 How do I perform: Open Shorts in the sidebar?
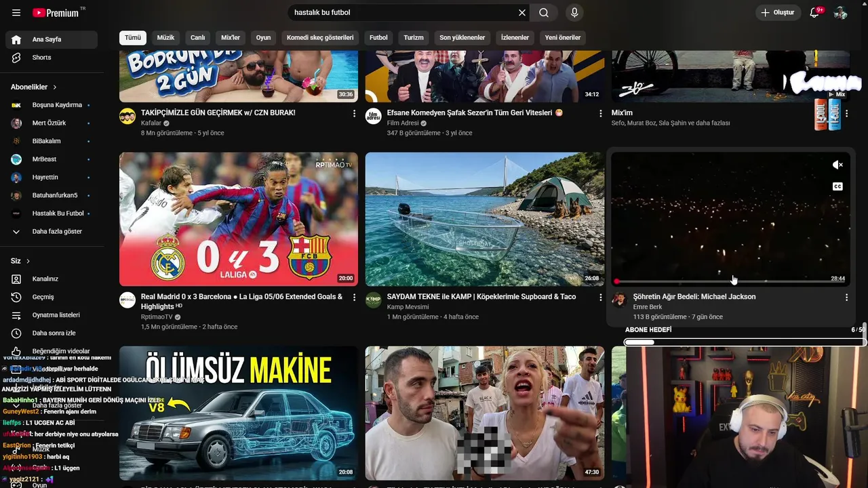tap(52, 58)
